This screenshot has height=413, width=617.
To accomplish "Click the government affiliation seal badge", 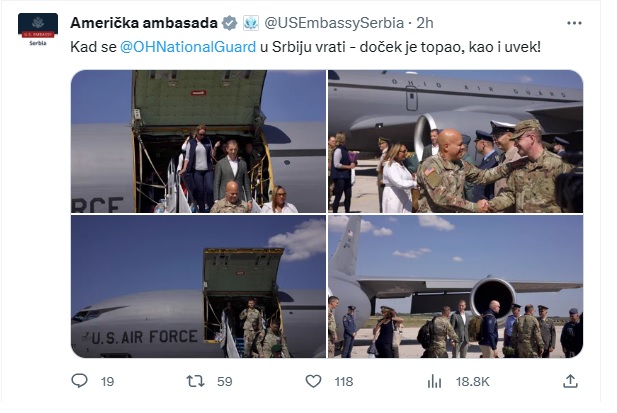I will pos(251,23).
